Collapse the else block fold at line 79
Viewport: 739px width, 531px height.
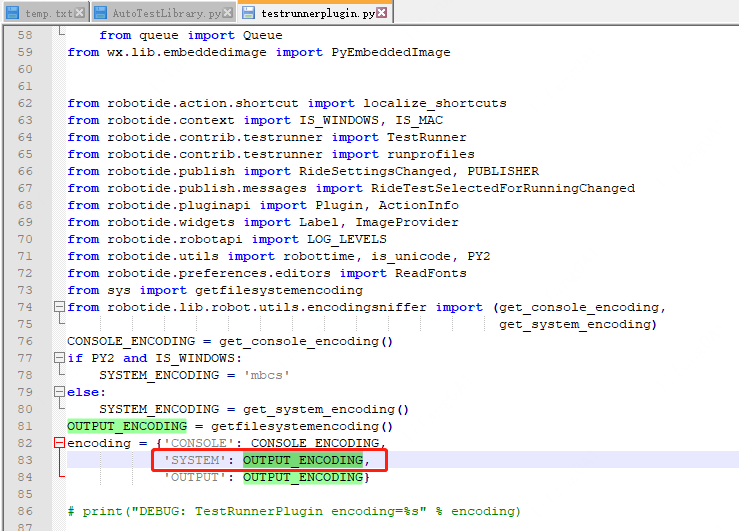[59, 392]
